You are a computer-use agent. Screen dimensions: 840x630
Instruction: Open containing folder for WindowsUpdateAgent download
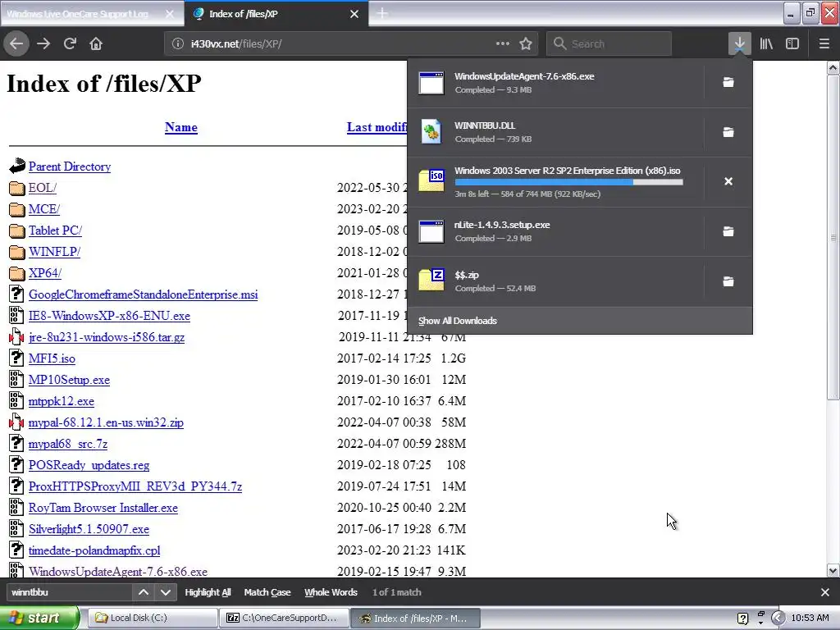728,82
